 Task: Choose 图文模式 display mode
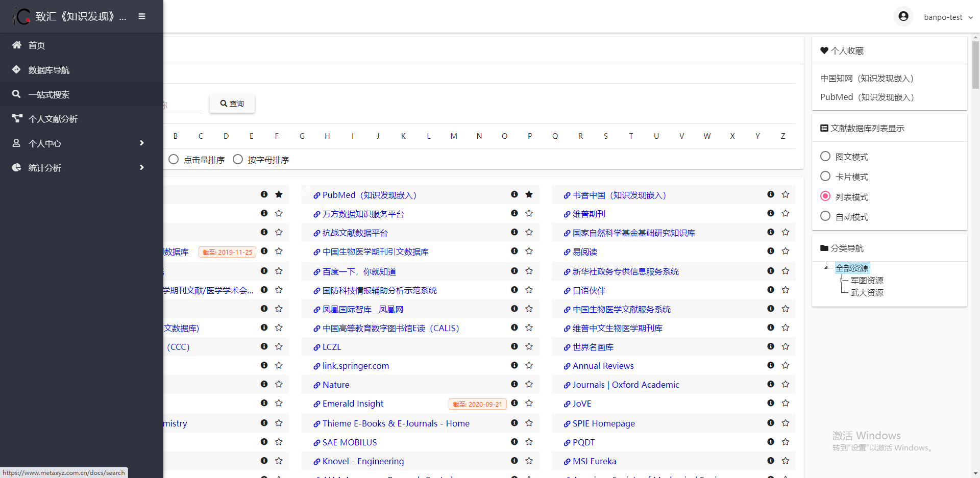[825, 157]
